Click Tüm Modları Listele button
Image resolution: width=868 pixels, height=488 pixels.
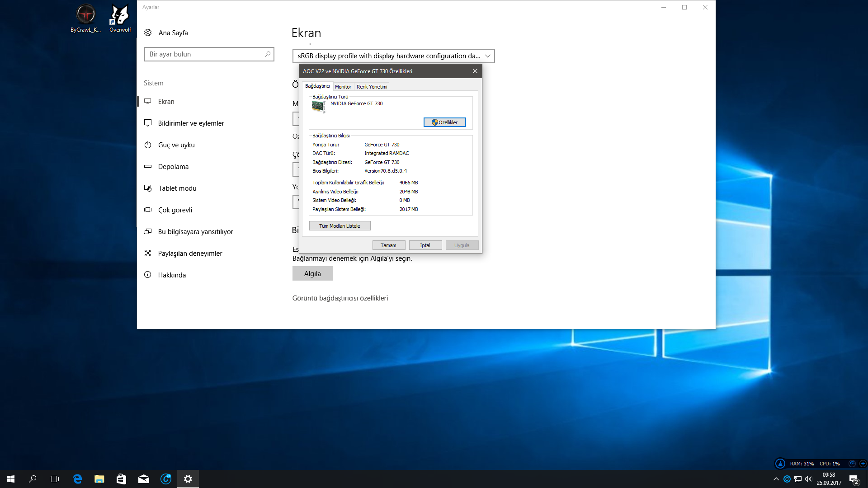(340, 226)
